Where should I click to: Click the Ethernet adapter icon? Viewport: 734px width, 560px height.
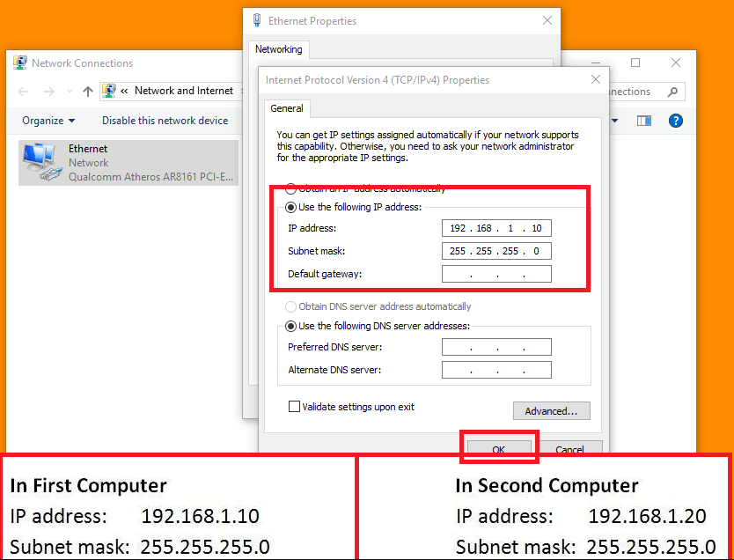pyautogui.click(x=40, y=161)
